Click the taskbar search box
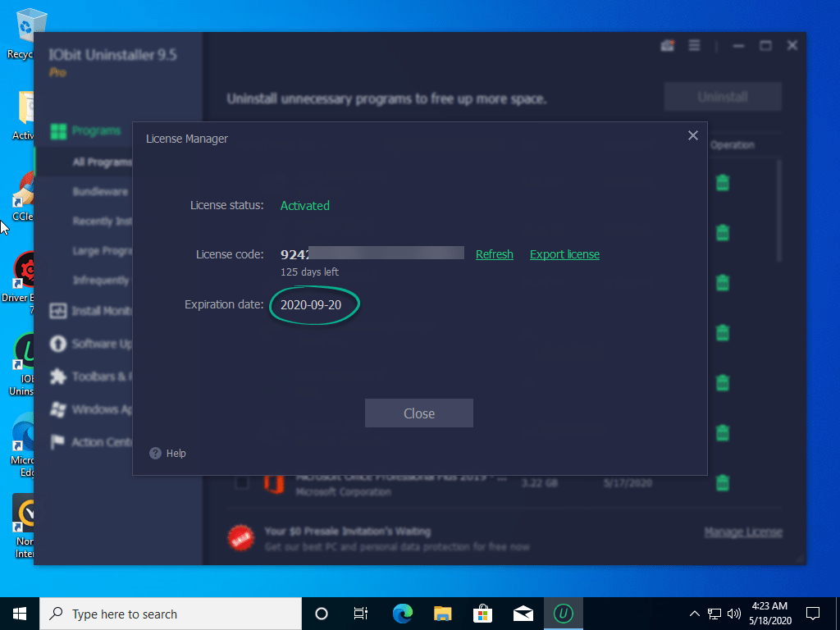Viewport: 840px width, 630px height. (171, 614)
